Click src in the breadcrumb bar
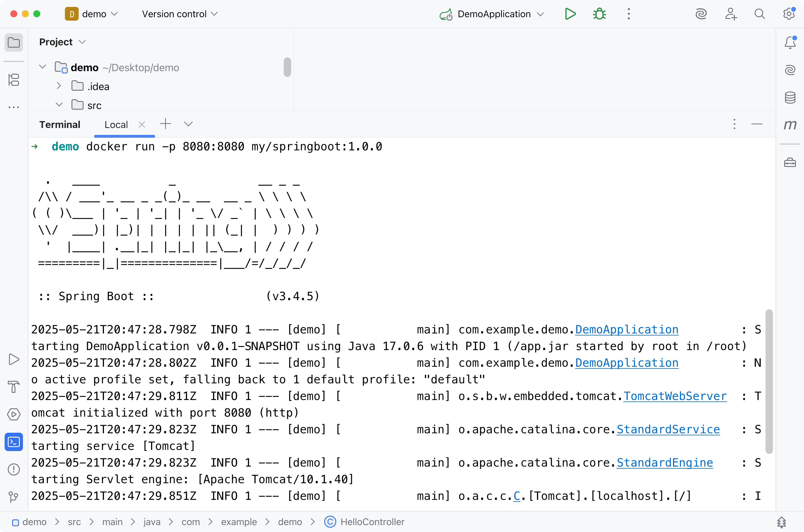This screenshot has height=532, width=804. [74, 522]
